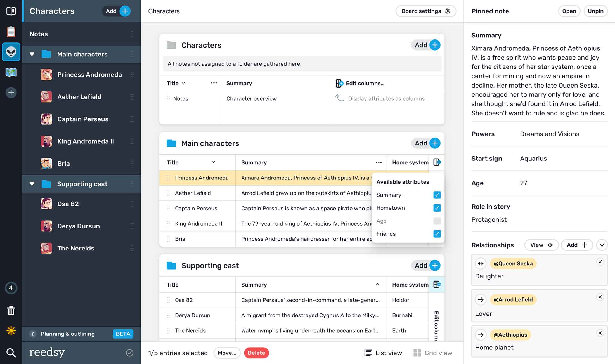Screen dimensions: 615x364
Task: Enable the Age attribute checkbox
Action: coord(437,221)
